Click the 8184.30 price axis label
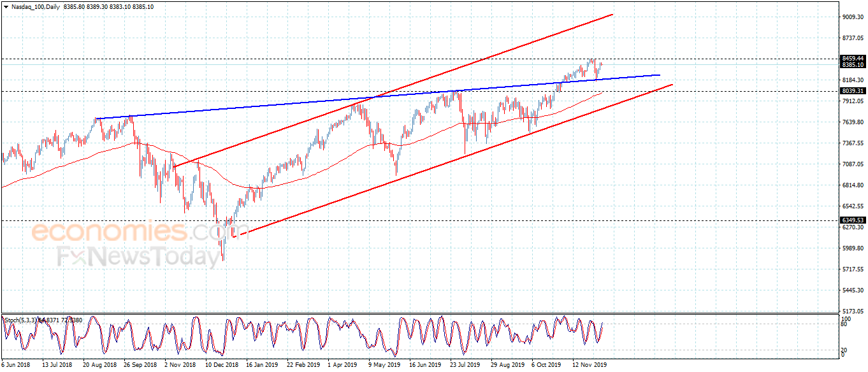Screen dimensions: 868x372 [852, 80]
